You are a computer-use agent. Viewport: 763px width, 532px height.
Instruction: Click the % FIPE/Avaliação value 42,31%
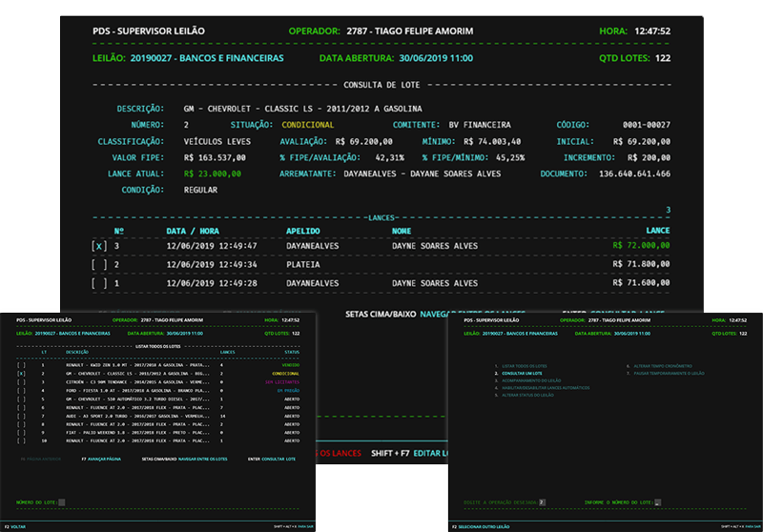coord(389,157)
